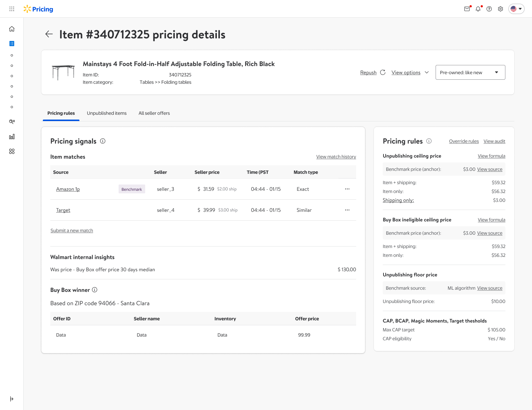532x410 pixels.
Task: Open the help question mark icon
Action: coord(489,9)
